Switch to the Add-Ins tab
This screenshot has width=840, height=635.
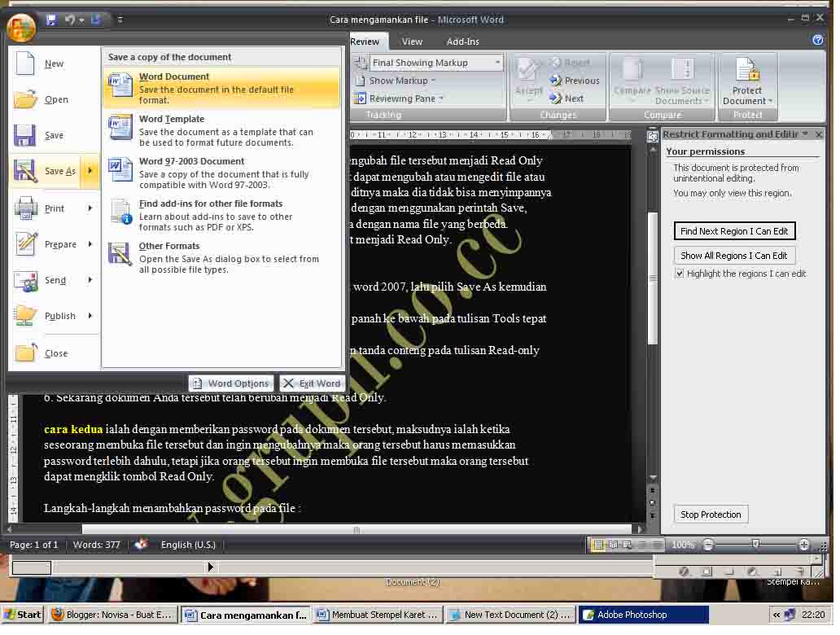[463, 42]
